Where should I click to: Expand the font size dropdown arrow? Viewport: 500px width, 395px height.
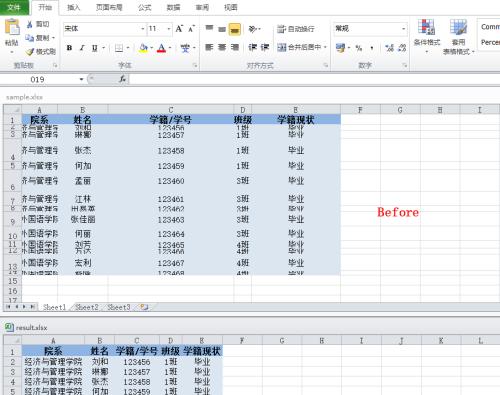[169, 29]
